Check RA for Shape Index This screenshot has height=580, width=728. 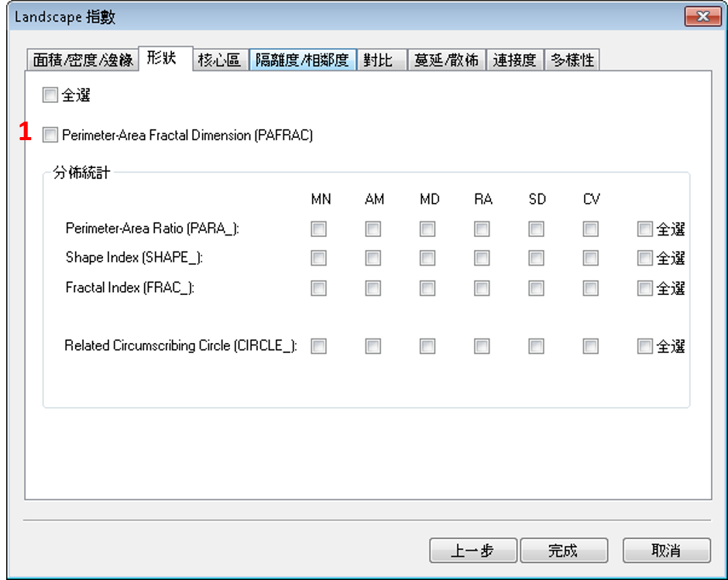482,258
